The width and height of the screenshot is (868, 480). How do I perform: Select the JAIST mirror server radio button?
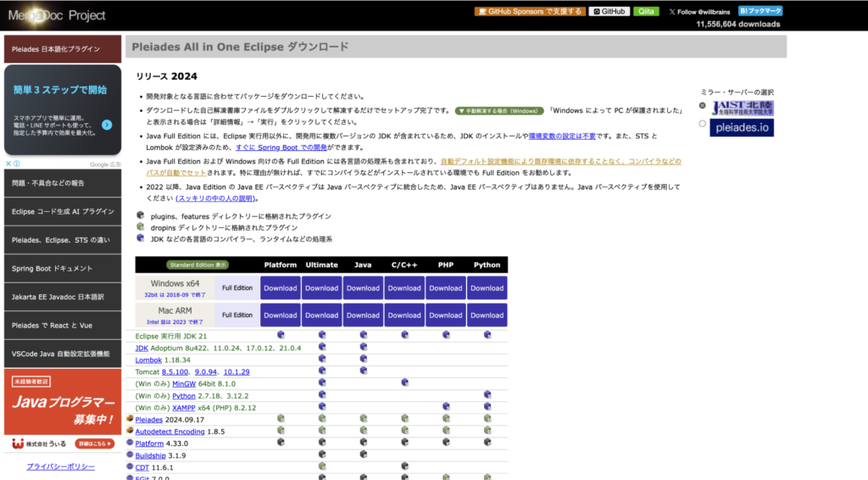[x=702, y=106]
